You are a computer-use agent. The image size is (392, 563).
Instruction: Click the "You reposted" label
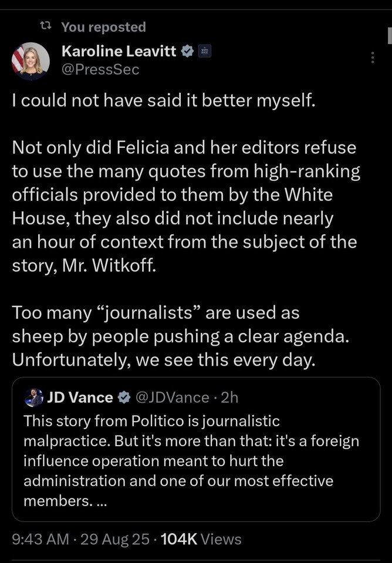pos(103,26)
